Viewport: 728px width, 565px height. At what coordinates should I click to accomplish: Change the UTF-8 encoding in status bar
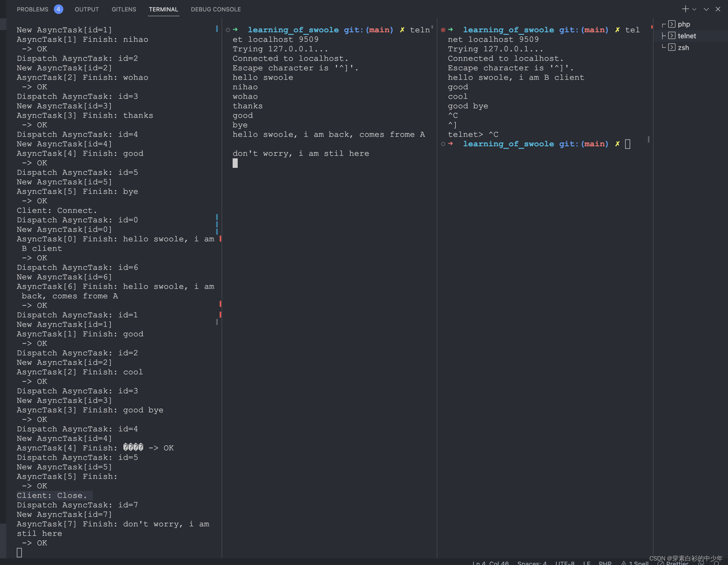[565, 563]
